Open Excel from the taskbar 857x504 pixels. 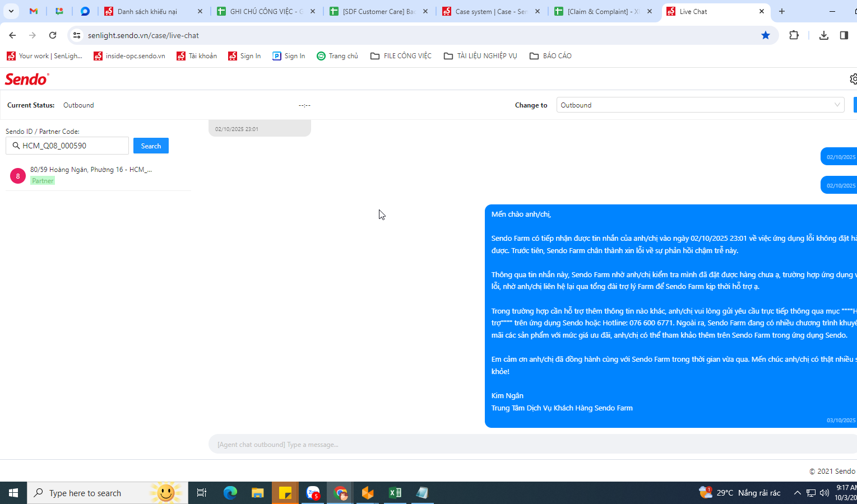[395, 493]
